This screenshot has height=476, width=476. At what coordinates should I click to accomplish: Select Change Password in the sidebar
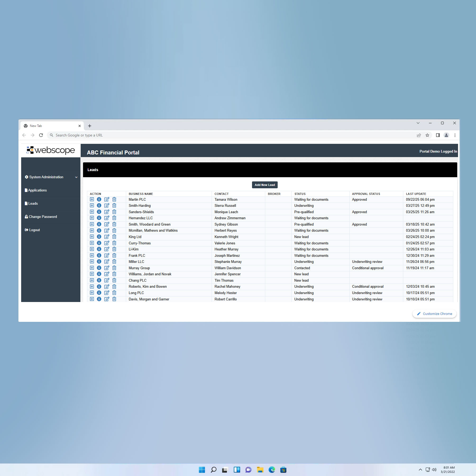point(43,217)
